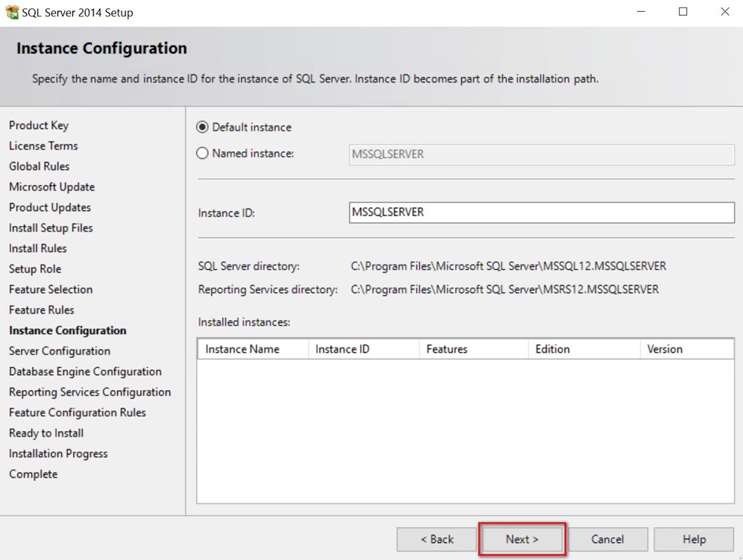Select the Default instance radio button
The height and width of the screenshot is (560, 743).
tap(202, 127)
